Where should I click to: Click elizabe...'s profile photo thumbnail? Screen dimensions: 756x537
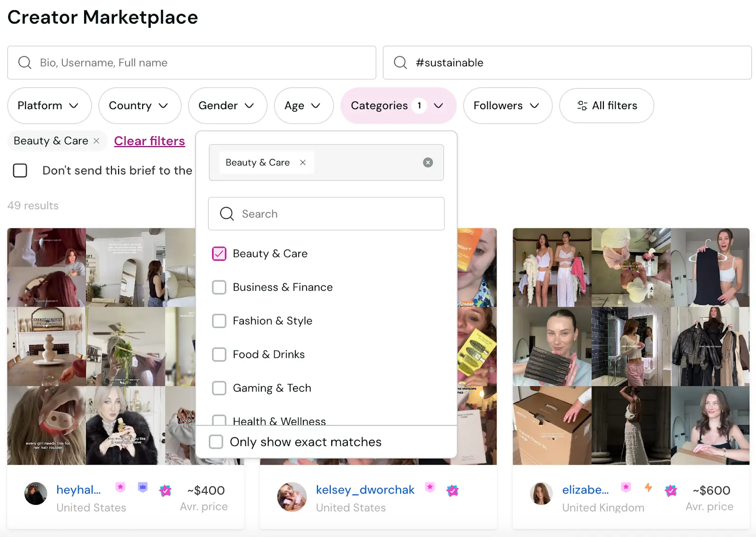(541, 493)
